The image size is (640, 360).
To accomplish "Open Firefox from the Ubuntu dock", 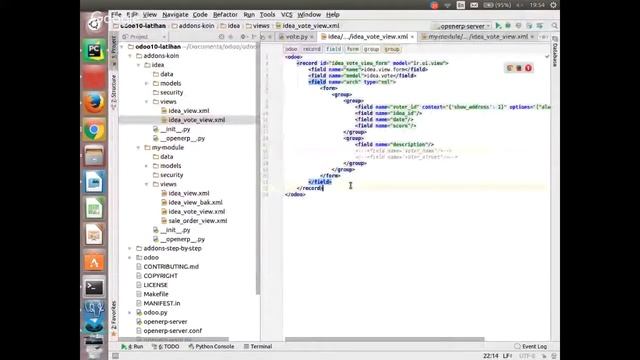I will (94, 103).
